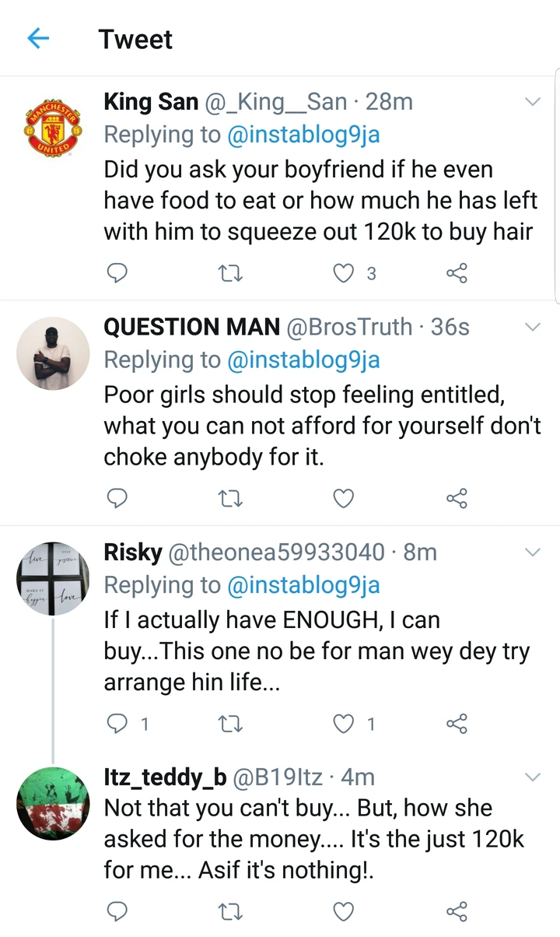Reply to QUESTION MAN's tweet
560x937 pixels.
point(116,498)
